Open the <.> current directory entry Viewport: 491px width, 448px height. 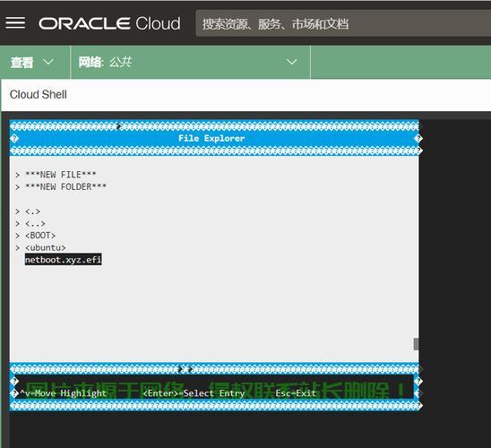tap(32, 211)
